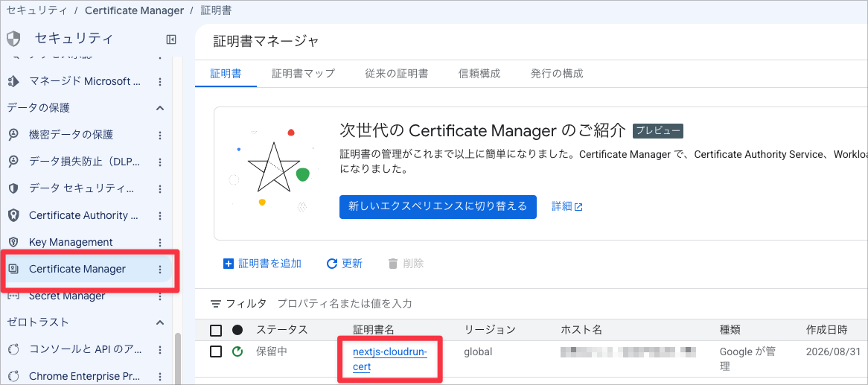This screenshot has height=385, width=868.
Task: Click the データ損失防止 (DLP) sidebar icon
Action: click(x=14, y=162)
